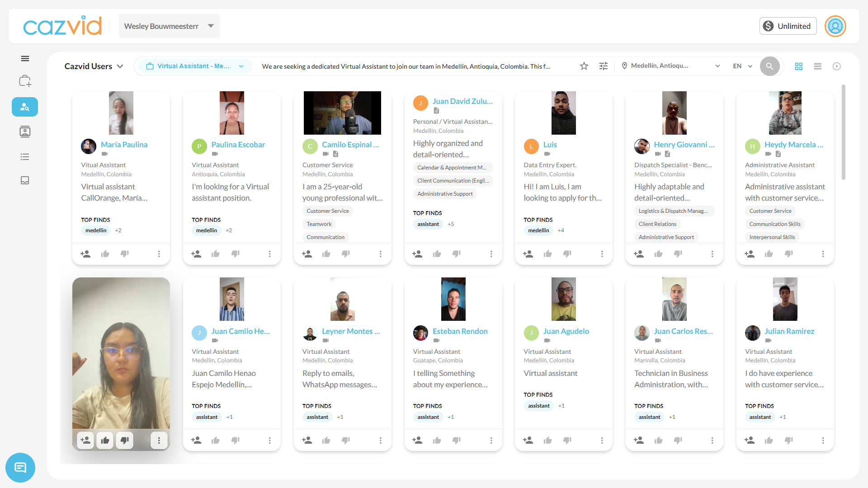The height and width of the screenshot is (488, 868).
Task: Open the filter sliders icon in the search bar
Action: point(604,66)
